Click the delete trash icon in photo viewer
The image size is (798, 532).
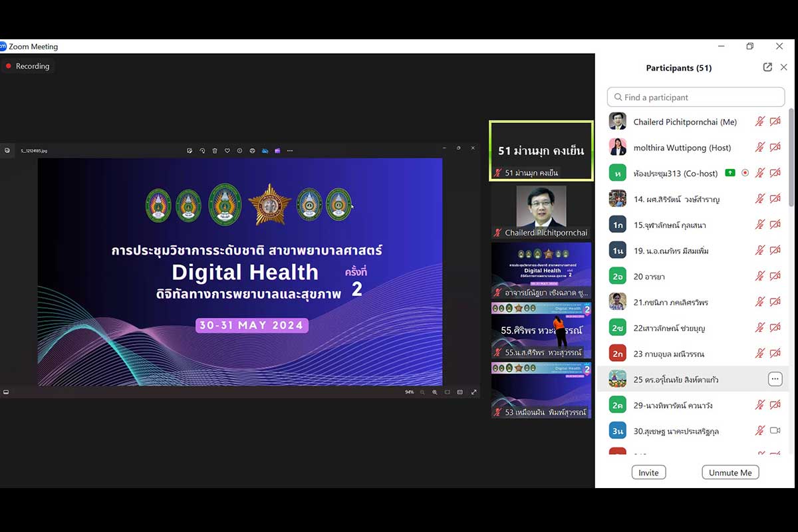[215, 151]
